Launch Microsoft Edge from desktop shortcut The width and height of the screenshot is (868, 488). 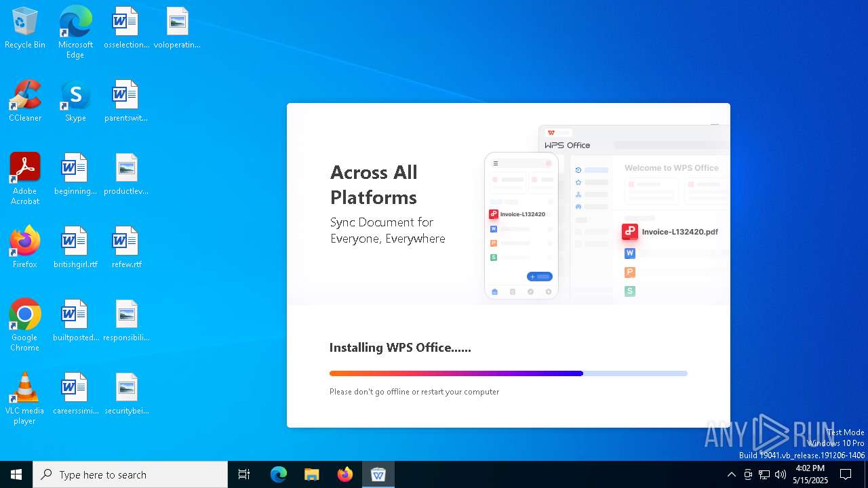tap(75, 32)
